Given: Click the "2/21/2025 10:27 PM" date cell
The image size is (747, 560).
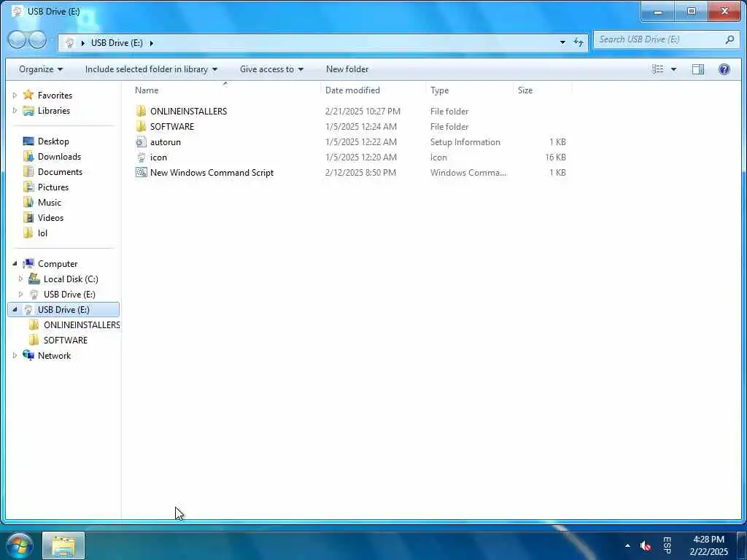Looking at the screenshot, I should point(363,112).
